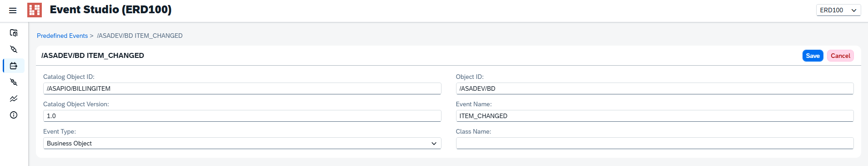The width and height of the screenshot is (868, 166).
Task: Cancel editing the event
Action: coord(840,56)
